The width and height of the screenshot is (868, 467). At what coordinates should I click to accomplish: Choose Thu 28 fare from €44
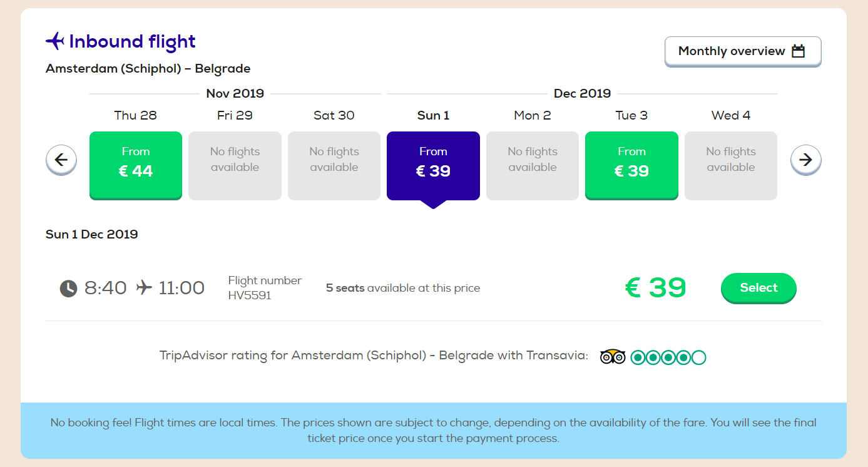click(136, 165)
